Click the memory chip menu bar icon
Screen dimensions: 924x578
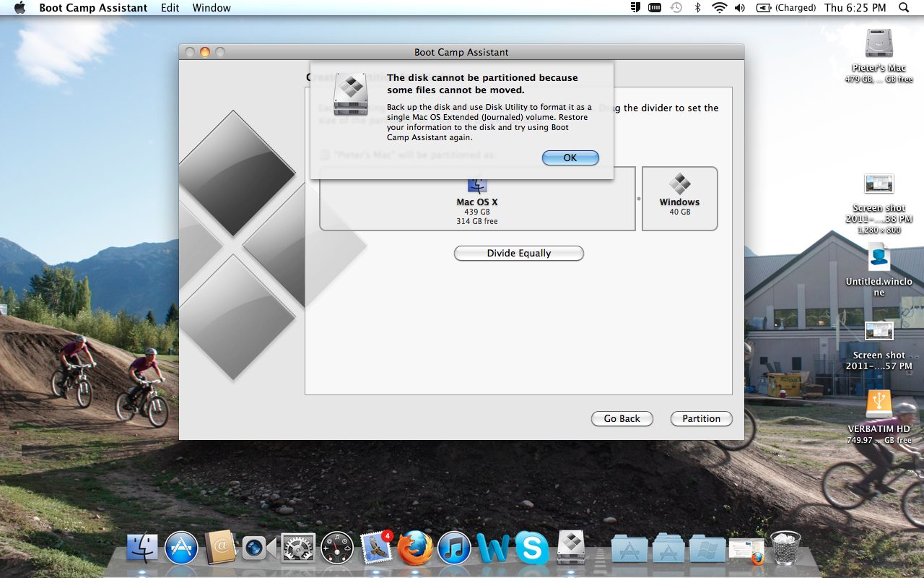pyautogui.click(x=655, y=8)
